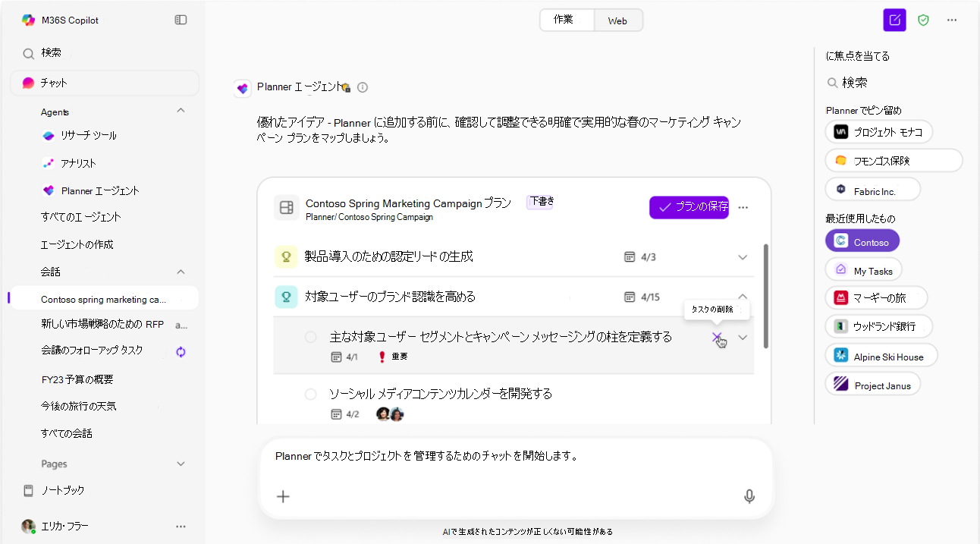This screenshot has height=544, width=980.
Task: Click the M365 Copilot logo icon
Action: 28,20
